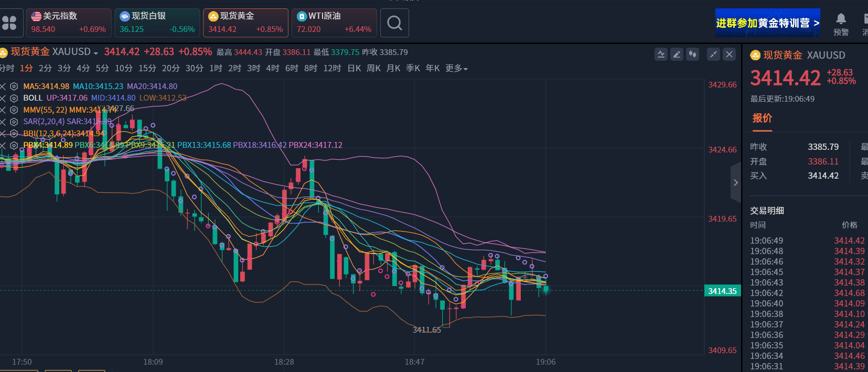Open the 进群参加黄金特训营 banner
This screenshot has width=868, height=372.
click(x=767, y=23)
